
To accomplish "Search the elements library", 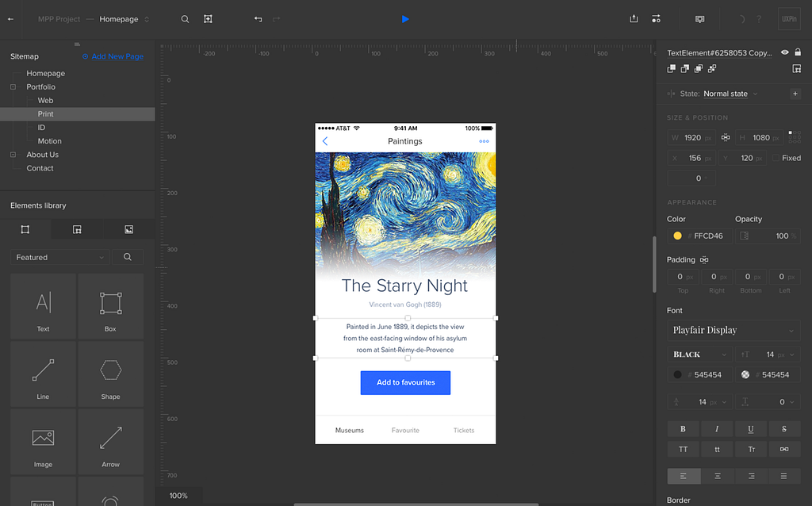I will [x=128, y=258].
